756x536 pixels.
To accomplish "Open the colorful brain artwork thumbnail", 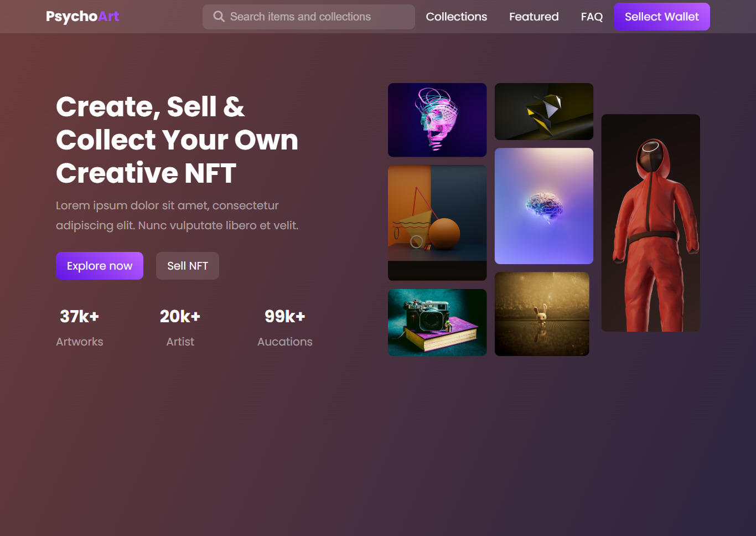I will [x=544, y=206].
